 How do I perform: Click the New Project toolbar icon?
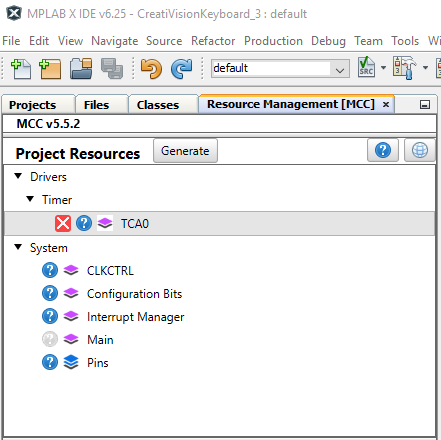50,69
